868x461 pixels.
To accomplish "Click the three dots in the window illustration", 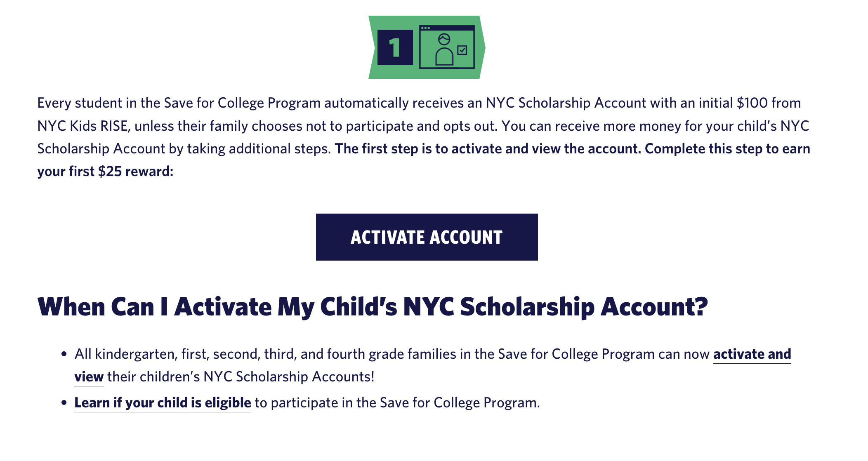I will tap(426, 28).
